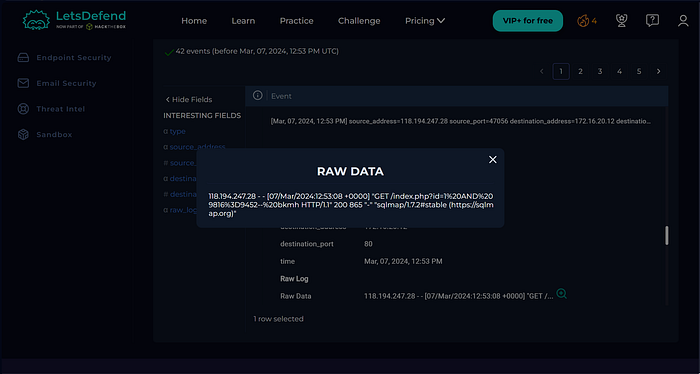Click the raw log text in RAW DATA dialog
This screenshot has width=700, height=374.
(x=351, y=205)
